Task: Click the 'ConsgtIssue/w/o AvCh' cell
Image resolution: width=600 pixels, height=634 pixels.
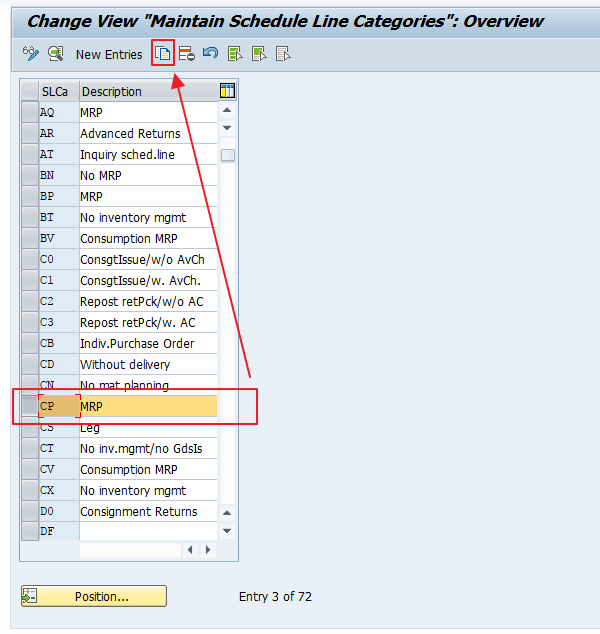Action: pyautogui.click(x=148, y=259)
